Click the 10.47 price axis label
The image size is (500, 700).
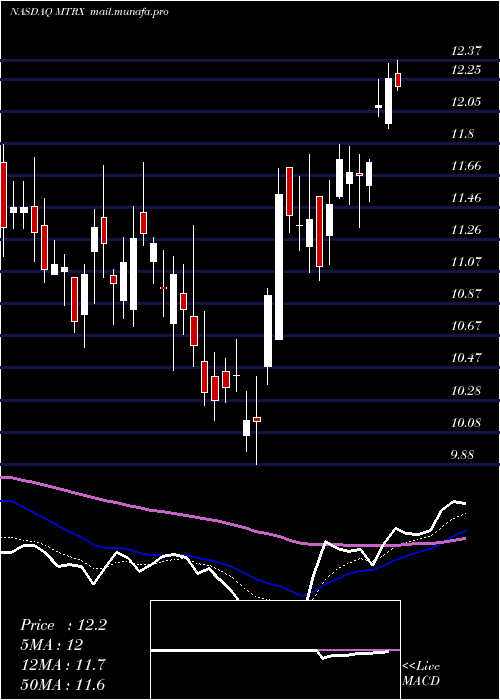[466, 358]
